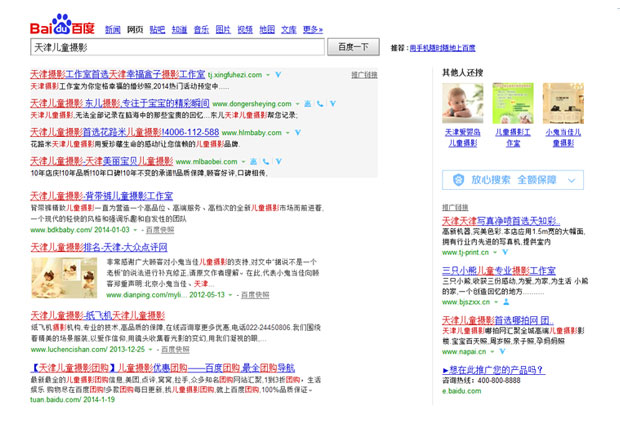
Task: Select the 网页 web tab
Action: (135, 29)
